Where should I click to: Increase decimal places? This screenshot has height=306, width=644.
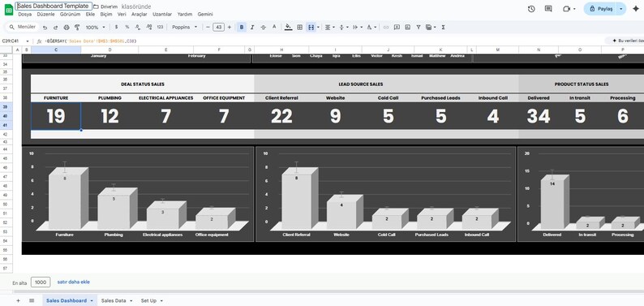(148, 27)
